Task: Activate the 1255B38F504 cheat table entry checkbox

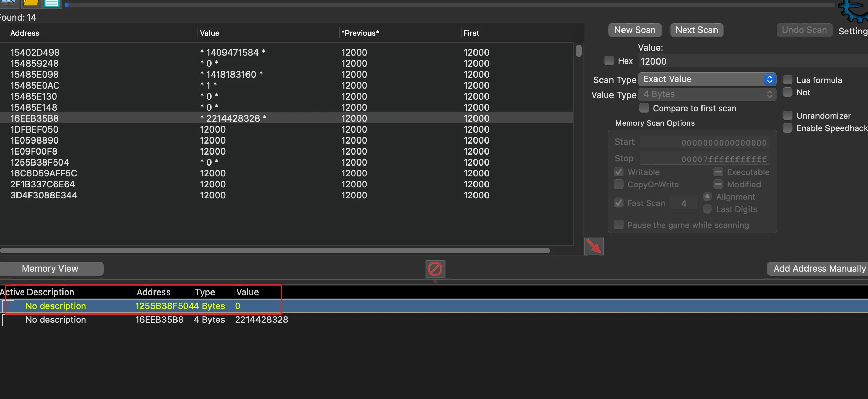Action: pos(8,306)
